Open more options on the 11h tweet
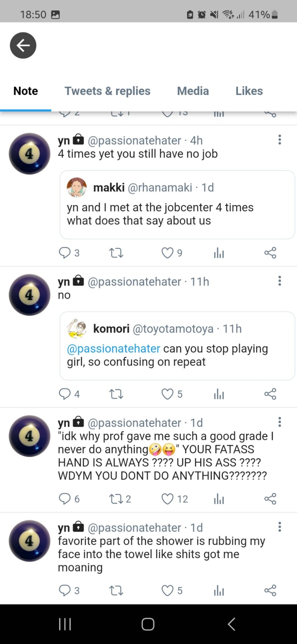Viewport: 297px width, 644px height. (280, 281)
